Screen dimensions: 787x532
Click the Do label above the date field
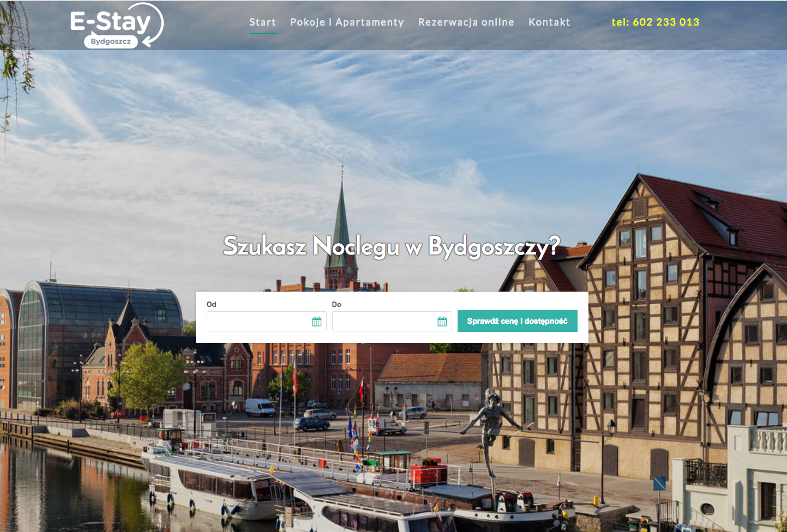(x=337, y=304)
